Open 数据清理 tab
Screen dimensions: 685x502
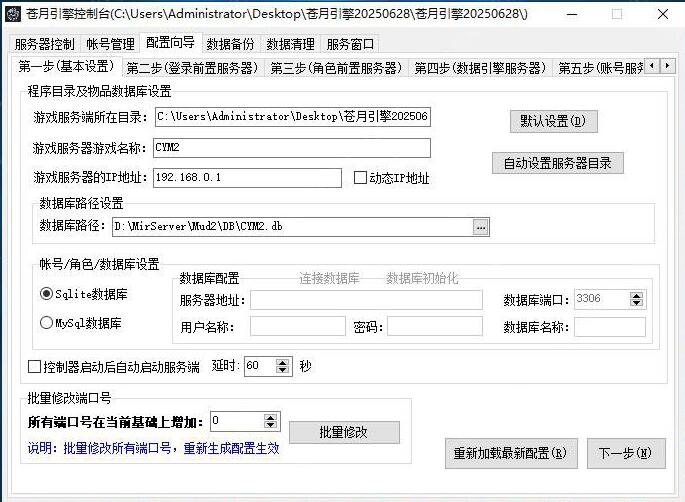[291, 44]
